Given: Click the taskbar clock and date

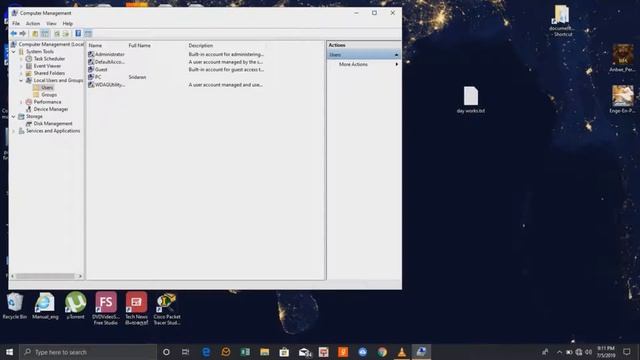Looking at the screenshot, I should click(x=606, y=352).
